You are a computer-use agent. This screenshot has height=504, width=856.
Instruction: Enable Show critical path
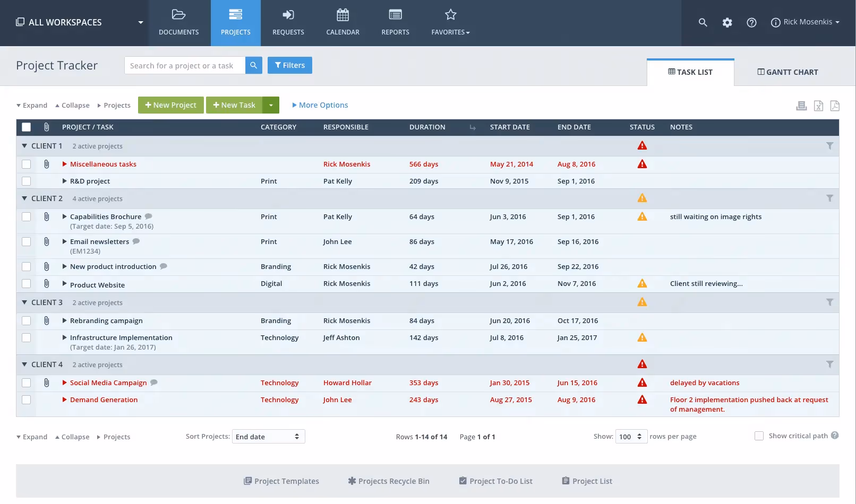click(759, 435)
